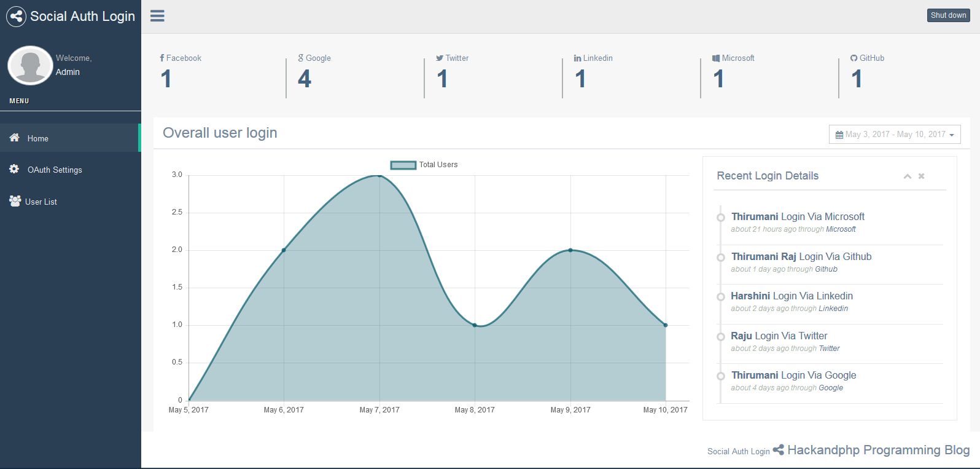Image resolution: width=980 pixels, height=469 pixels.
Task: Open the May 3 - May 10 date range picker
Action: [895, 135]
